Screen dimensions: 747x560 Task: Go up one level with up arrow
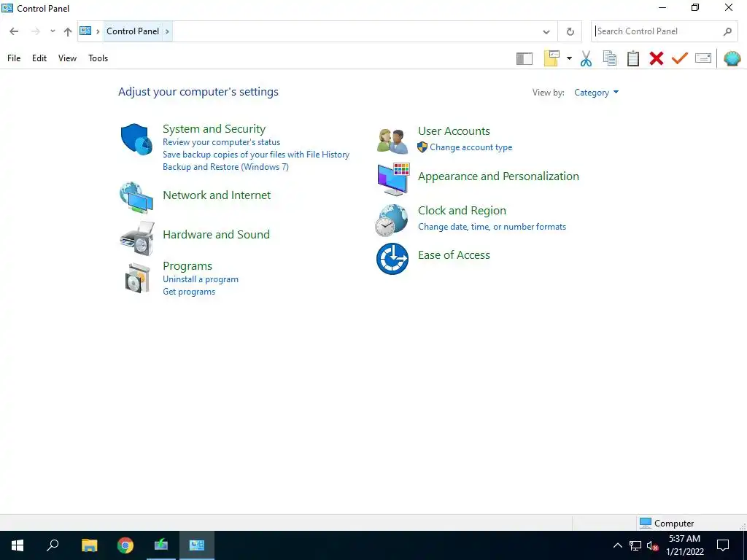68,31
